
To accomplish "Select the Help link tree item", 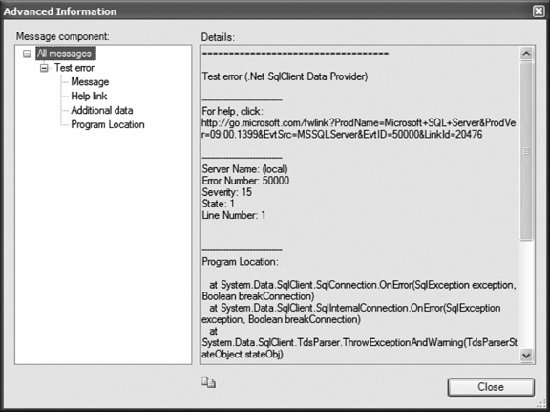I will click(89, 96).
